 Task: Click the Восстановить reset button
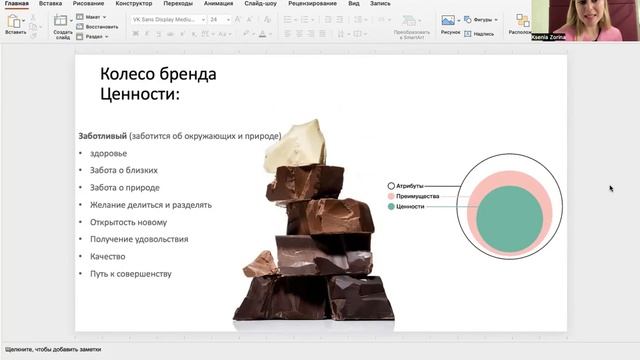coord(97,27)
